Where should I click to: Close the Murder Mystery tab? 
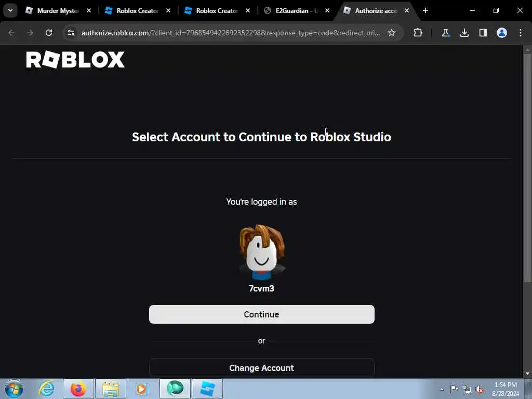pyautogui.click(x=88, y=11)
